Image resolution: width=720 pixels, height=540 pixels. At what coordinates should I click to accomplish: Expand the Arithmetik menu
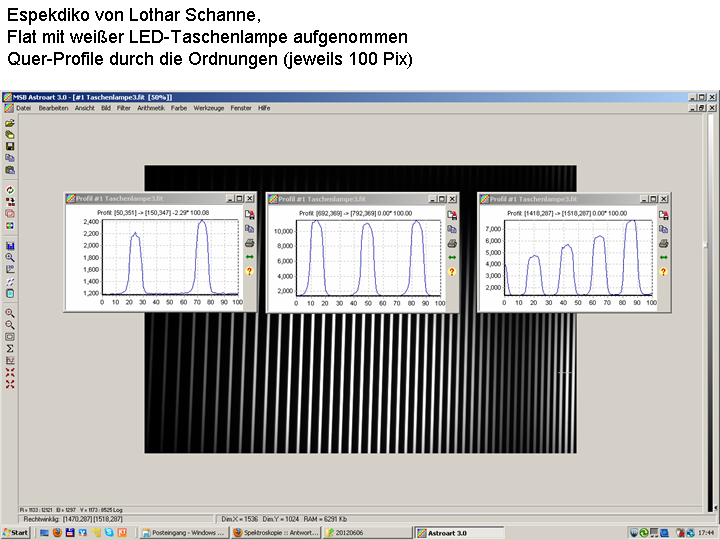coord(151,107)
